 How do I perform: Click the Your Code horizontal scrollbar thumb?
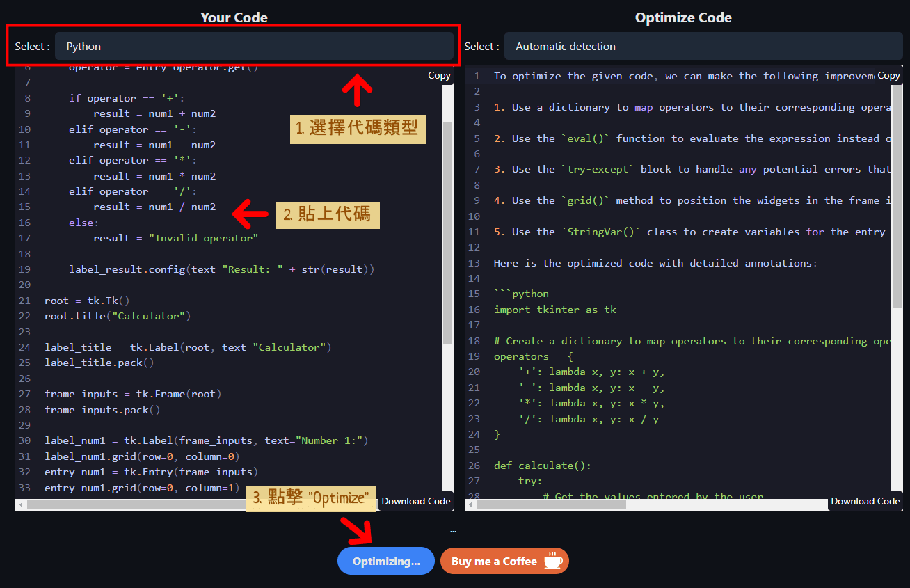139,505
